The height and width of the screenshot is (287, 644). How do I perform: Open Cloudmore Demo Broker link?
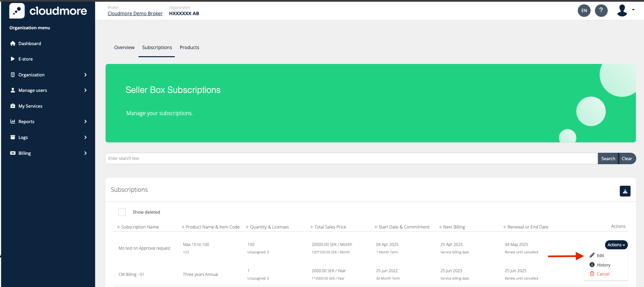point(135,13)
